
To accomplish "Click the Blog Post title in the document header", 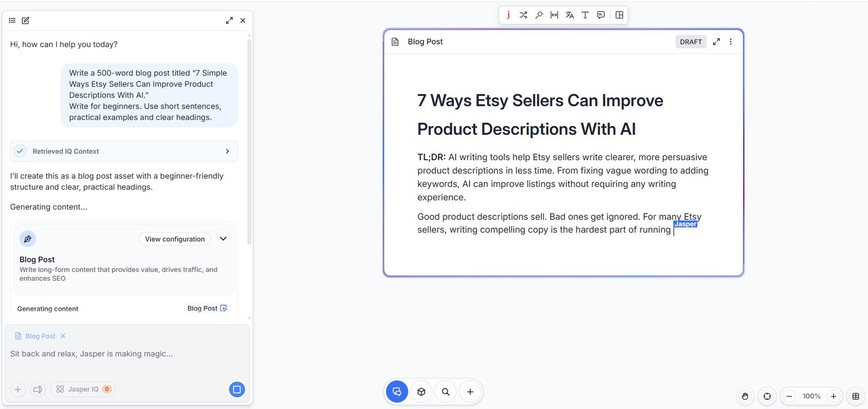I will pyautogui.click(x=425, y=42).
